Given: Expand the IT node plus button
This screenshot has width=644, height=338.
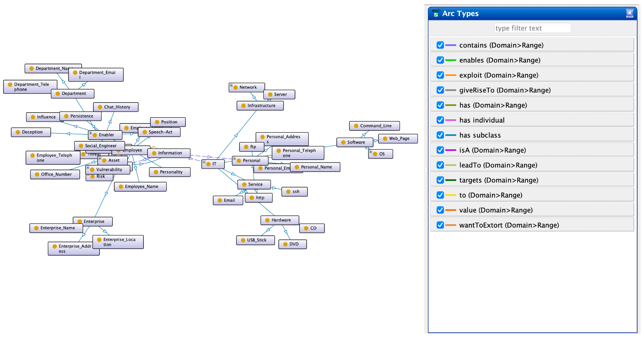Looking at the screenshot, I should pos(204,162).
